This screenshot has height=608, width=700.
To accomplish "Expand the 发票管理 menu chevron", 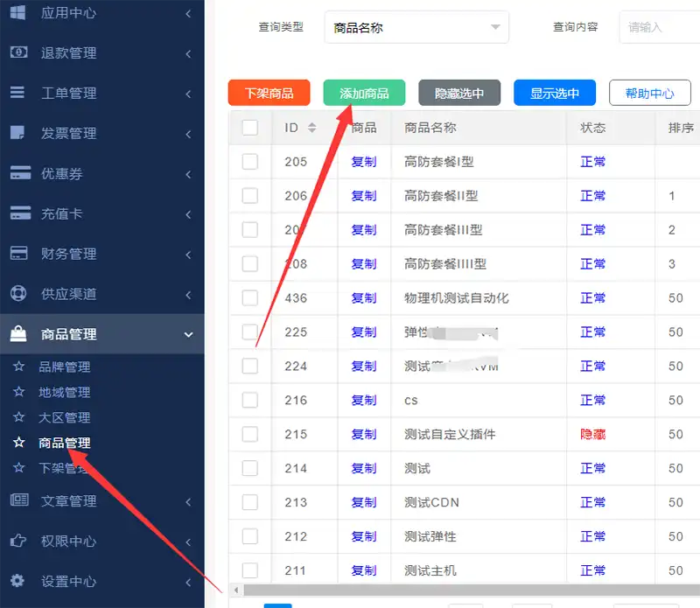I will (188, 134).
